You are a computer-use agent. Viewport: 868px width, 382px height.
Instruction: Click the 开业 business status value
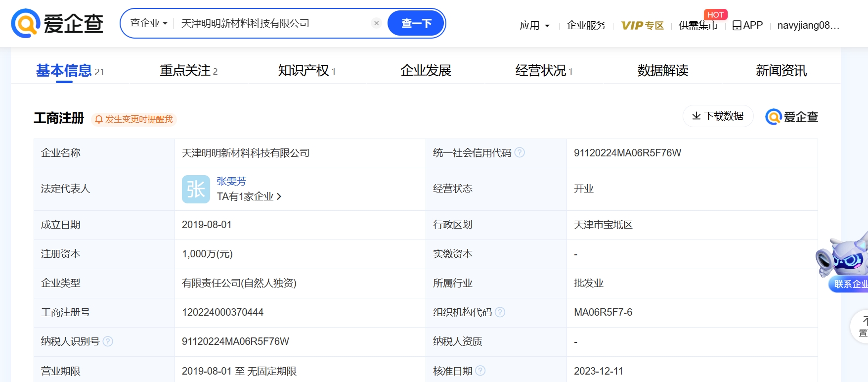click(x=584, y=189)
